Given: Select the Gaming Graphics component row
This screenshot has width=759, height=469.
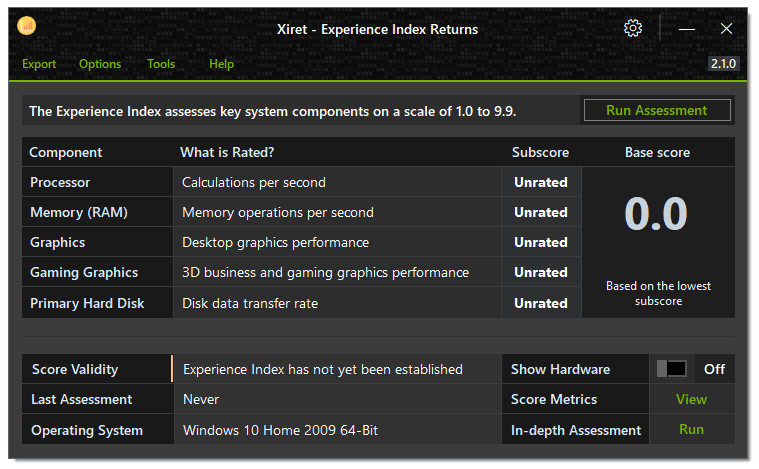Looking at the screenshot, I should (x=302, y=272).
